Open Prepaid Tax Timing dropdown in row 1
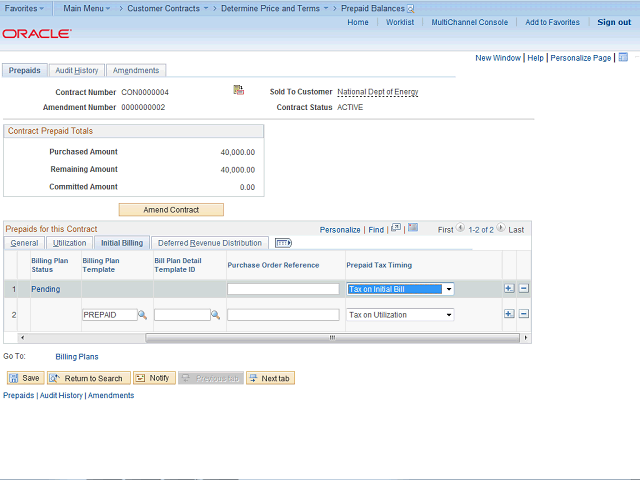The height and width of the screenshot is (480, 640). pos(448,289)
